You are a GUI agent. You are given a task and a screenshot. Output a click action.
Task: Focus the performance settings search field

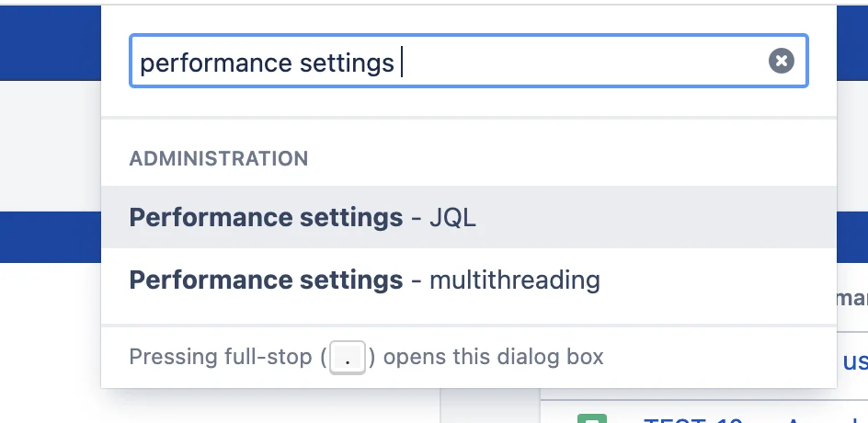click(469, 61)
